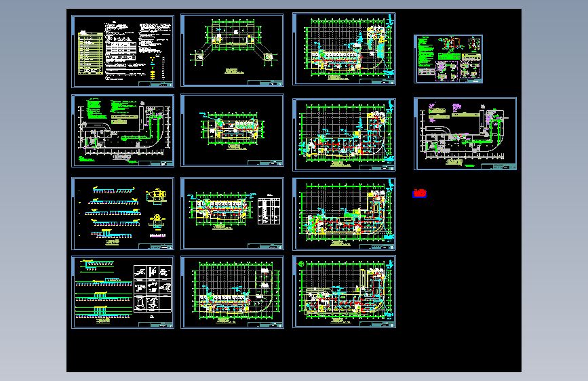This screenshot has width=588, height=381.
Task: Open the sheet with a small centered floor plan
Action: coord(232,130)
